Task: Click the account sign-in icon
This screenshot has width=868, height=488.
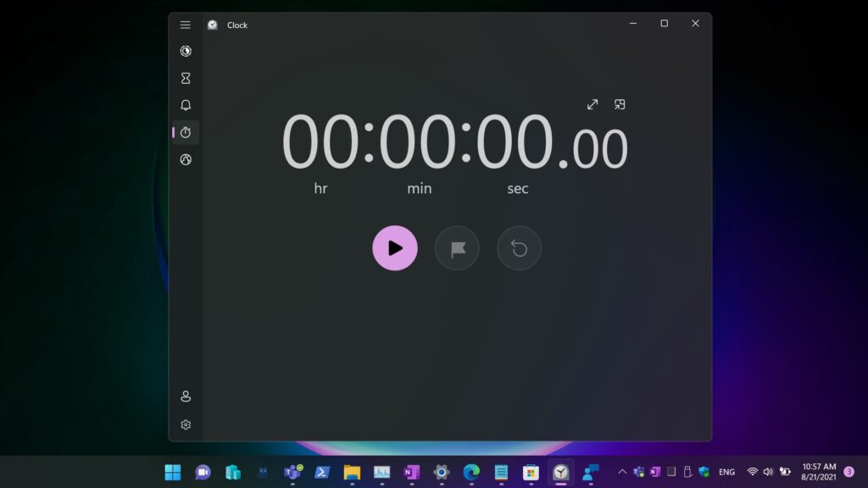Action: pos(186,396)
